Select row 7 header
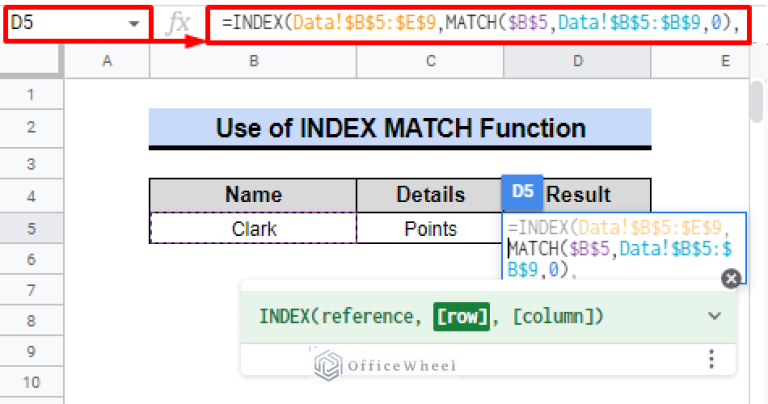Viewport: 768px width, 404px height. tap(31, 290)
